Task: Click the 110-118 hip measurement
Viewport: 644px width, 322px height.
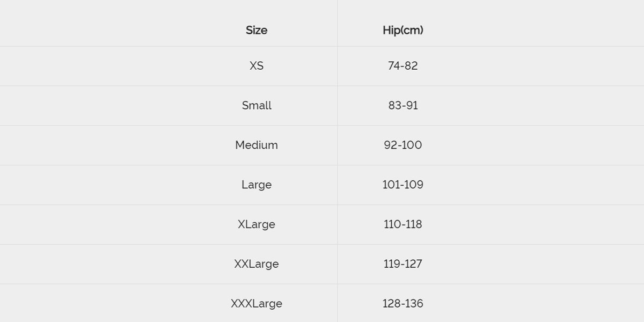Action: click(x=402, y=225)
